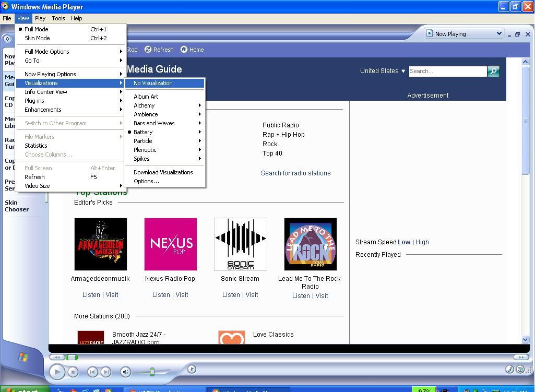Open the Tools menu
The width and height of the screenshot is (535, 392).
click(x=58, y=18)
